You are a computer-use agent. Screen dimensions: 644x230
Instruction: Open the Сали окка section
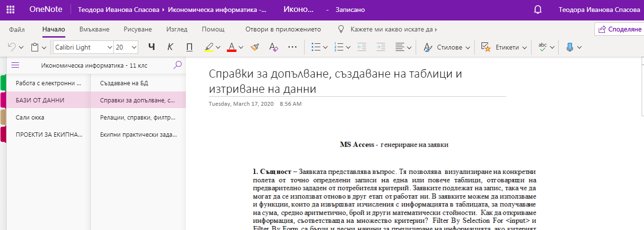[49, 117]
